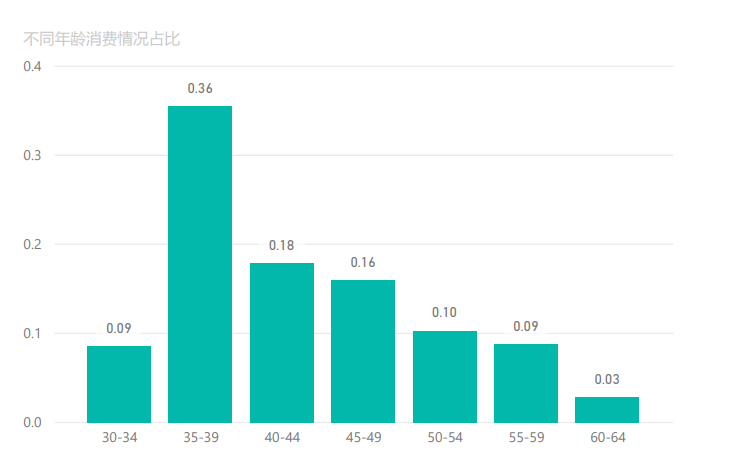Click the 35-39 x-axis label
Viewport: 739px width, 471px height.
[x=201, y=438]
